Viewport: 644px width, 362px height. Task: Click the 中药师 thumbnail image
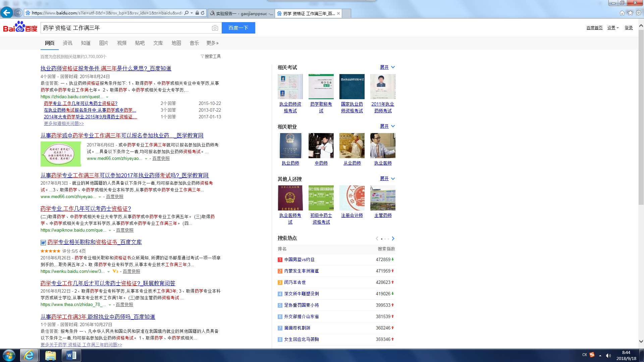[x=321, y=145]
